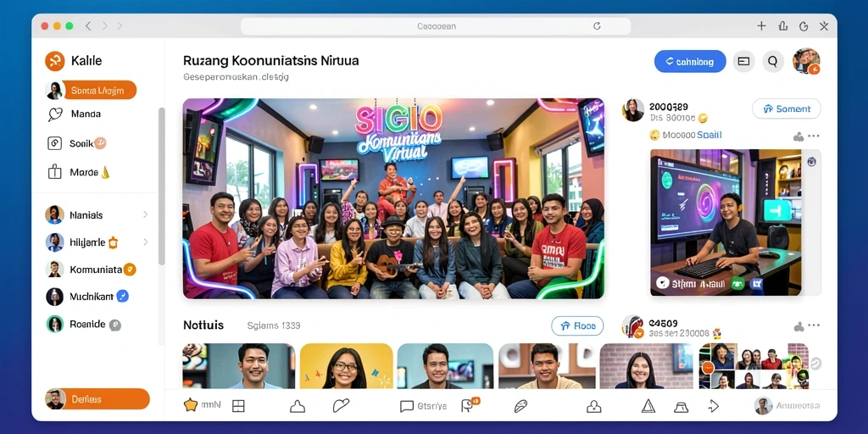The image size is (868, 434).
Task: Click the Nottuis section heading
Action: [x=203, y=325]
